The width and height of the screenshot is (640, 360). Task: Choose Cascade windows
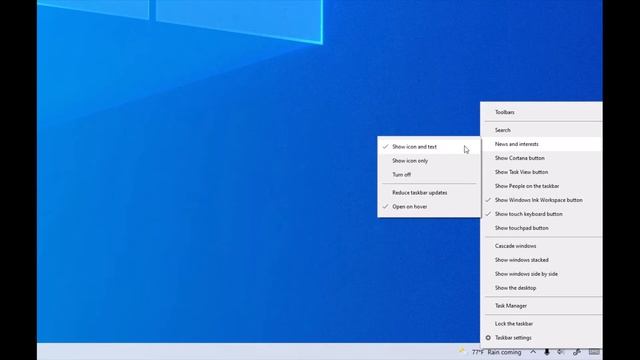(542, 246)
